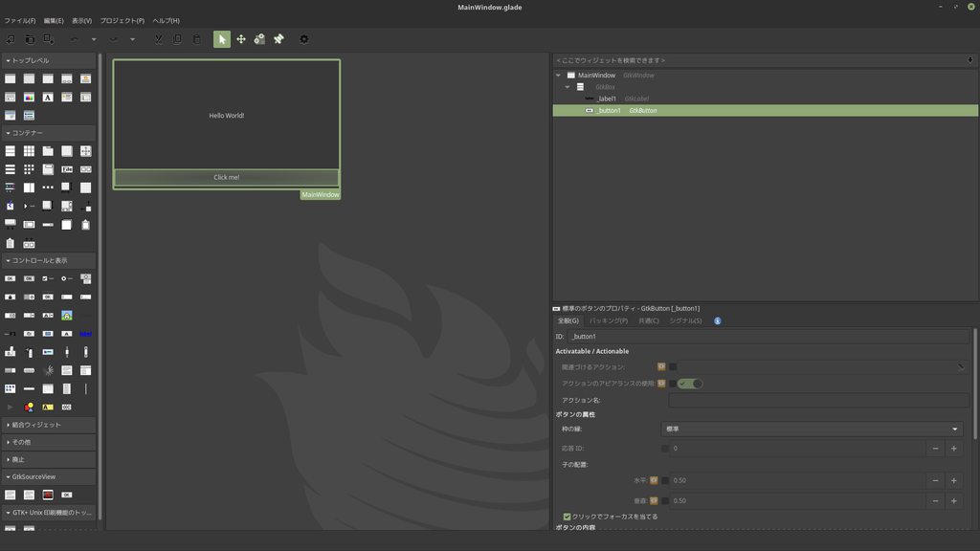Check the enable box for 水平 alignment

pos(665,481)
